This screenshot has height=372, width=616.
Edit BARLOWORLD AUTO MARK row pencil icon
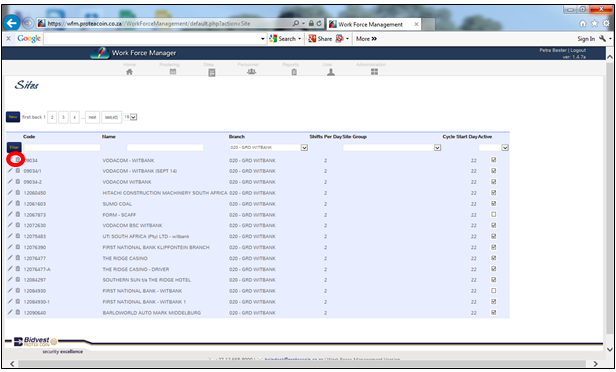[x=10, y=312]
